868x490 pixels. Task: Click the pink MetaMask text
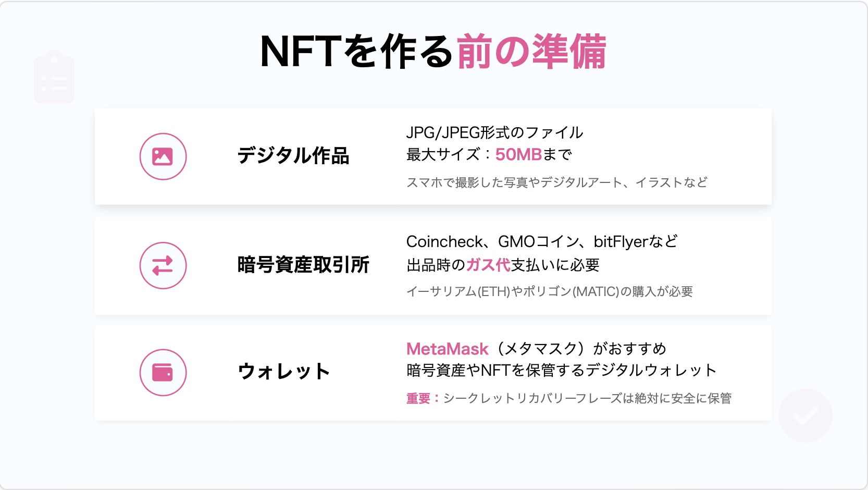click(x=447, y=348)
